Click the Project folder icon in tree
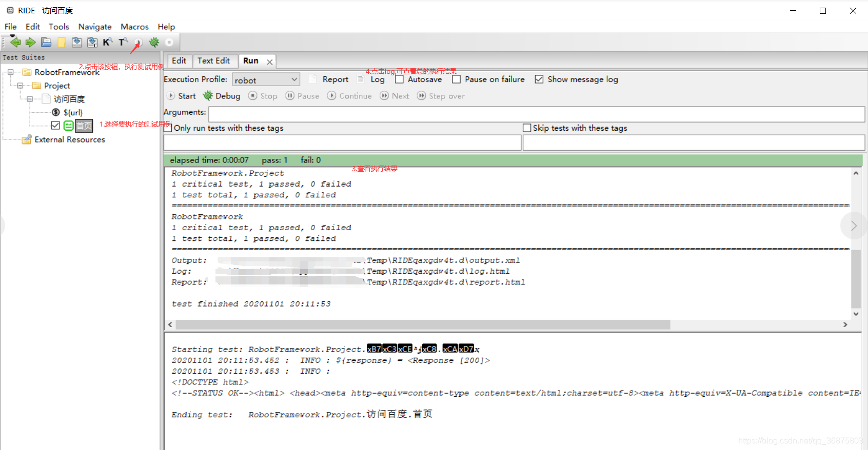The image size is (868, 450). tap(36, 86)
